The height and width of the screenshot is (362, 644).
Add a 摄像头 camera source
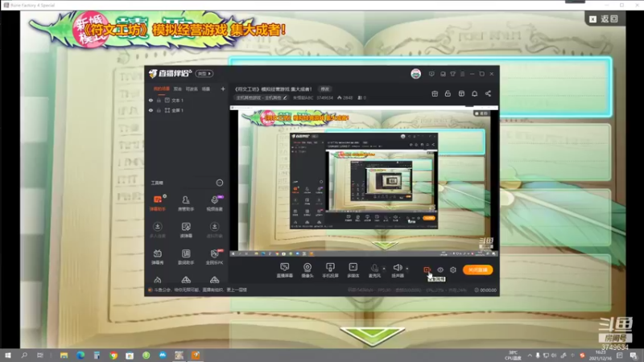(x=308, y=270)
